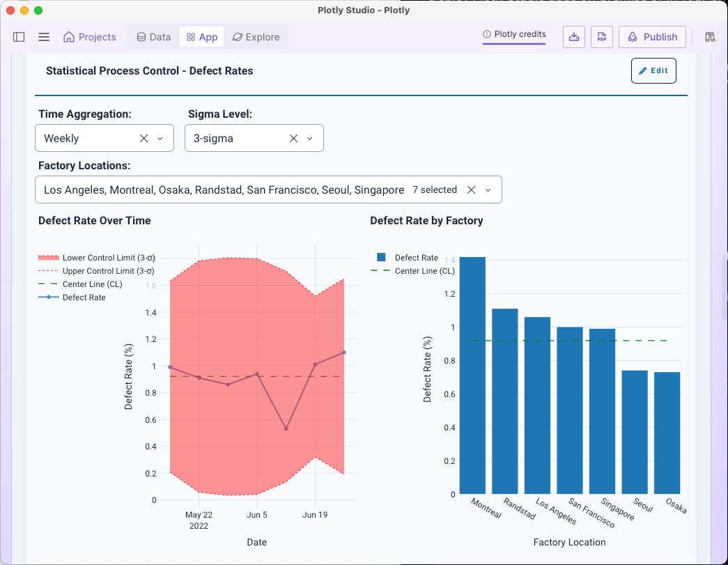Open documentation via the books icon

point(709,36)
